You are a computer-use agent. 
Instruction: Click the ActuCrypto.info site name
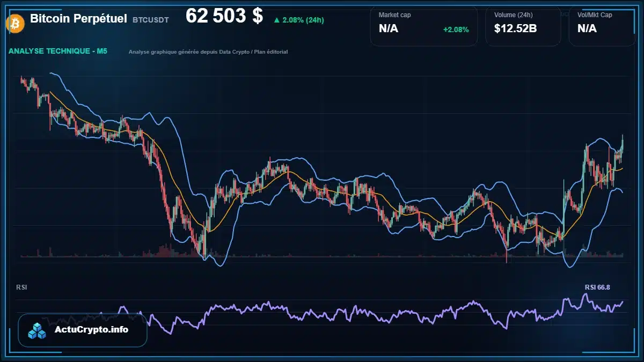coord(91,330)
